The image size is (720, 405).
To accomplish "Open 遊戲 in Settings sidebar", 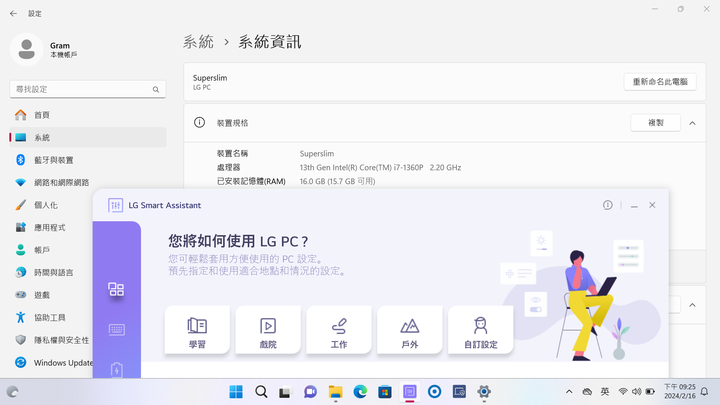I will (51, 295).
